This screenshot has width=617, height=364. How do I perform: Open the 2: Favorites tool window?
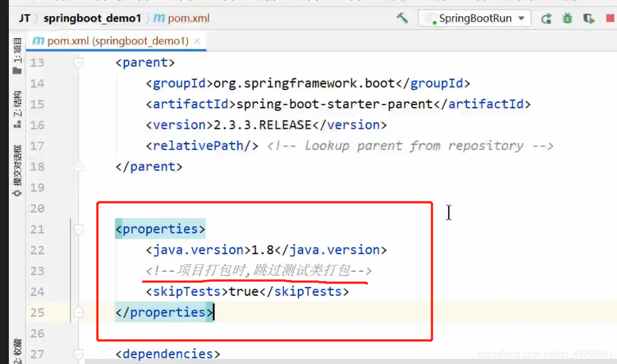[x=17, y=351]
